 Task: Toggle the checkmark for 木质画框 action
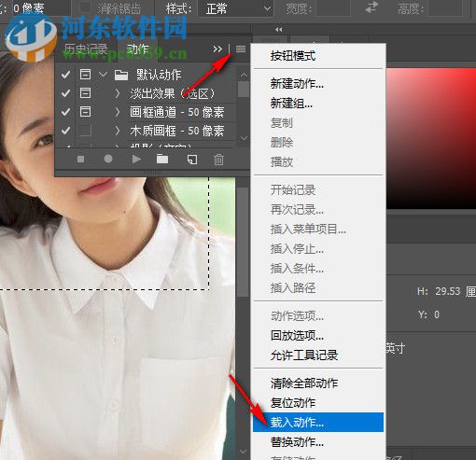[65, 131]
